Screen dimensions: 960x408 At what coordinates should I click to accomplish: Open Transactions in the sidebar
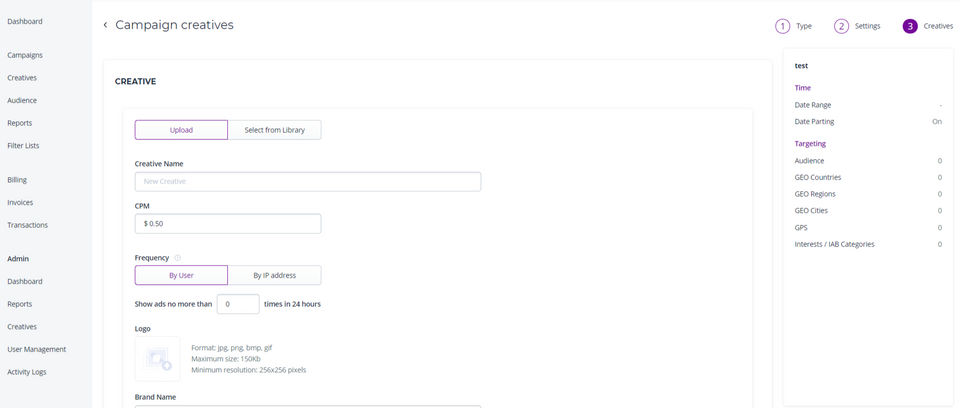click(28, 225)
